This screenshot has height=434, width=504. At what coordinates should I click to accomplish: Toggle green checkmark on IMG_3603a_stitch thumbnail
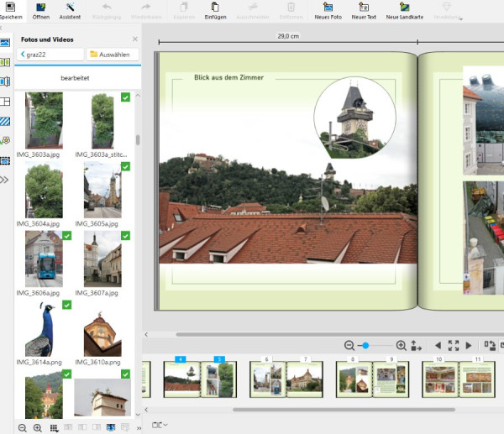tap(125, 98)
